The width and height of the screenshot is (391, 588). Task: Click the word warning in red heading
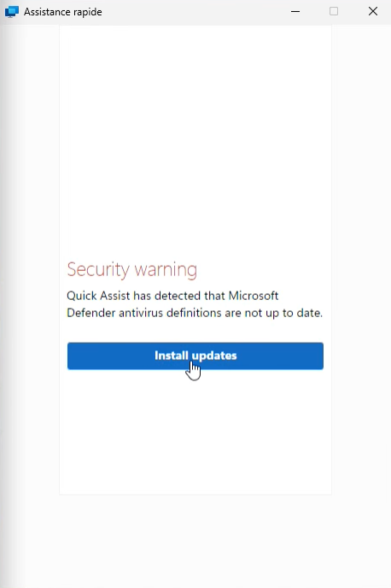tap(166, 269)
